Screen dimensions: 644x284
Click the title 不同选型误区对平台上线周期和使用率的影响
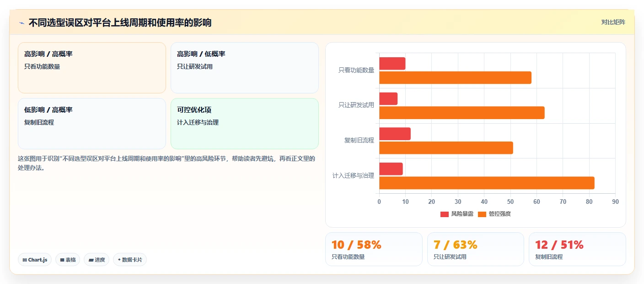tap(120, 22)
